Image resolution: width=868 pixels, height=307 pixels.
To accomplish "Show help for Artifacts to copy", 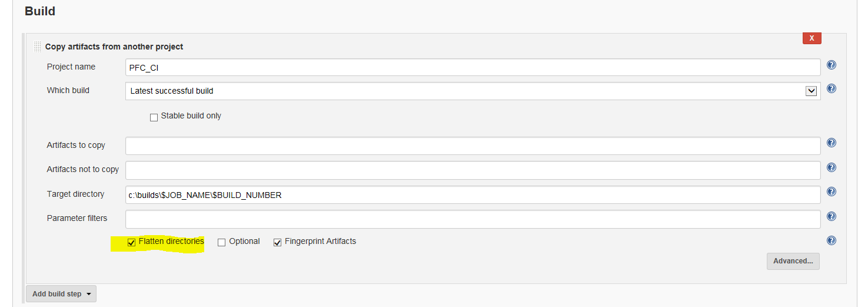I will [x=832, y=143].
